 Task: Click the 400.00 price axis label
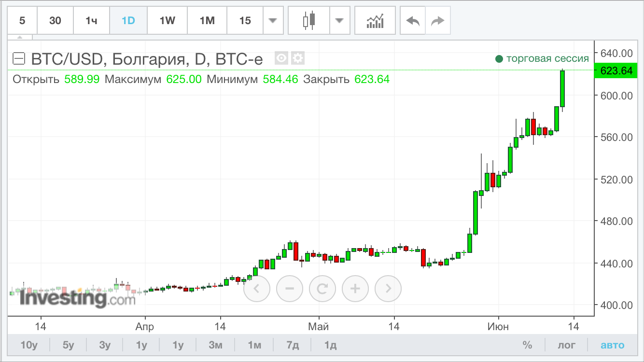click(x=616, y=305)
